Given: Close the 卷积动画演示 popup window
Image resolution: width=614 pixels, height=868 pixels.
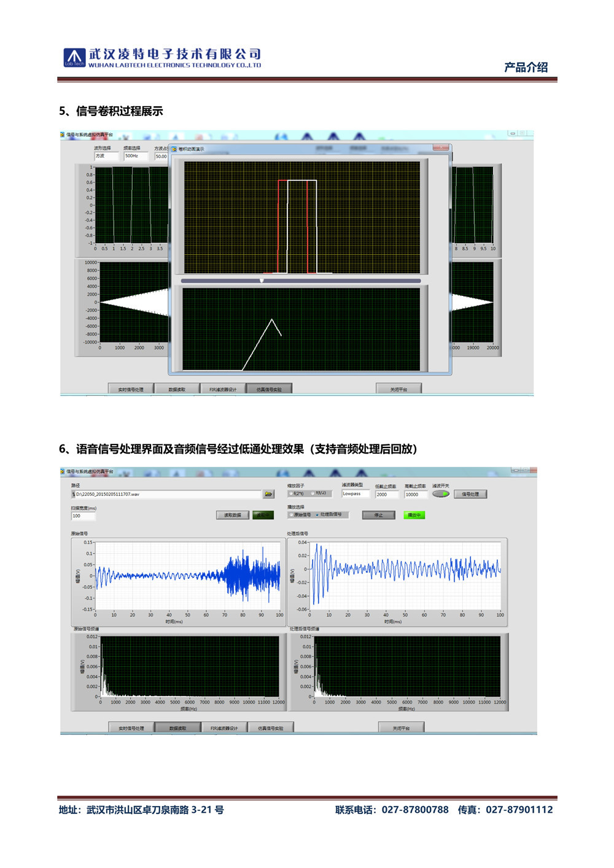Looking at the screenshot, I should pyautogui.click(x=441, y=148).
